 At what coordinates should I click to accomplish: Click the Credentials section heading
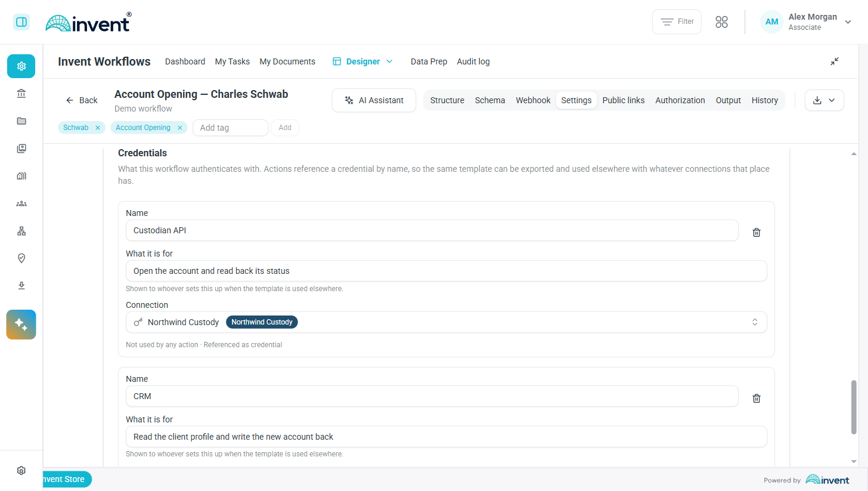click(x=142, y=153)
